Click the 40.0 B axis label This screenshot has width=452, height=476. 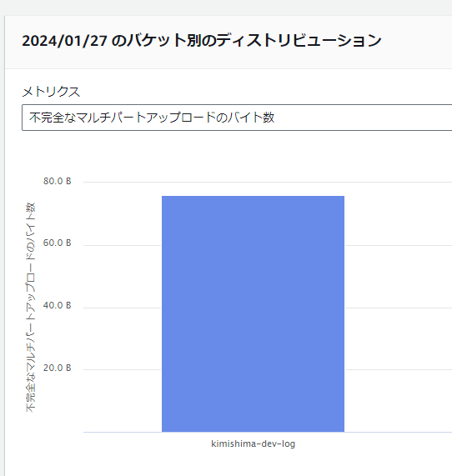pyautogui.click(x=57, y=305)
